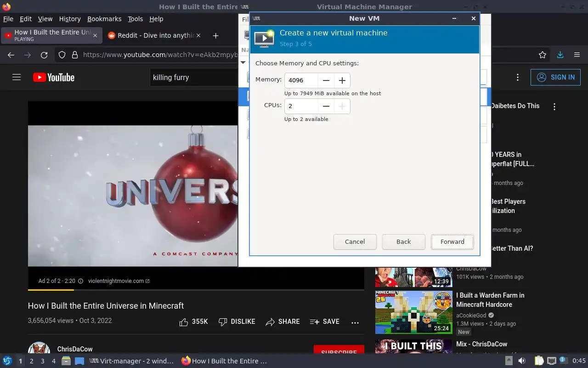Open the desktop start menu icon
The width and height of the screenshot is (588, 368).
(x=7, y=361)
